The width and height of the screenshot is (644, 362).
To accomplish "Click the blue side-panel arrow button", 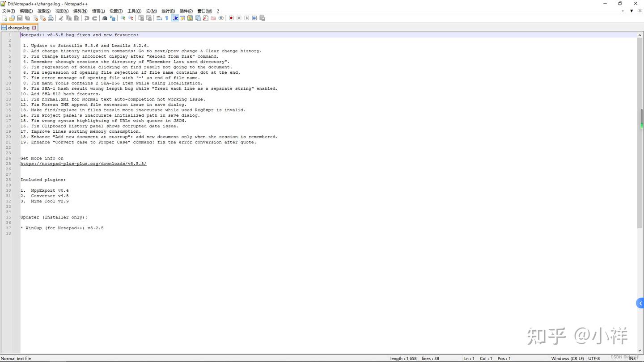I will [x=640, y=303].
